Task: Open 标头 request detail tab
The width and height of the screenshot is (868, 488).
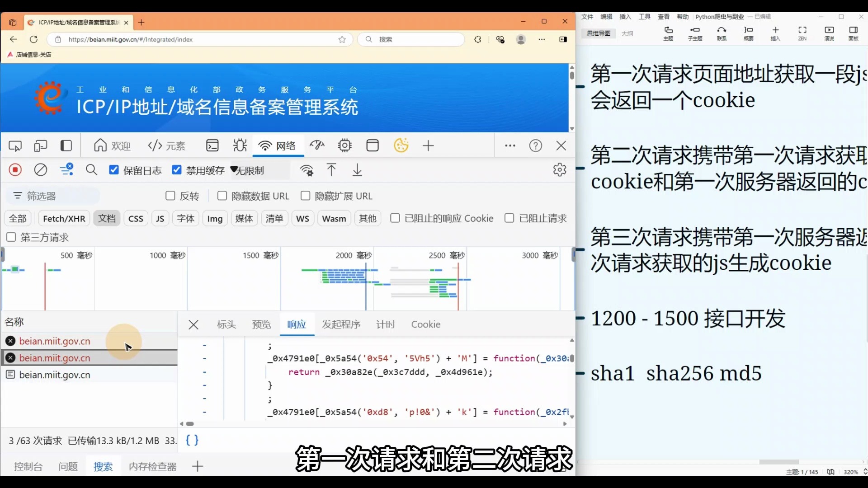Action: coord(226,324)
